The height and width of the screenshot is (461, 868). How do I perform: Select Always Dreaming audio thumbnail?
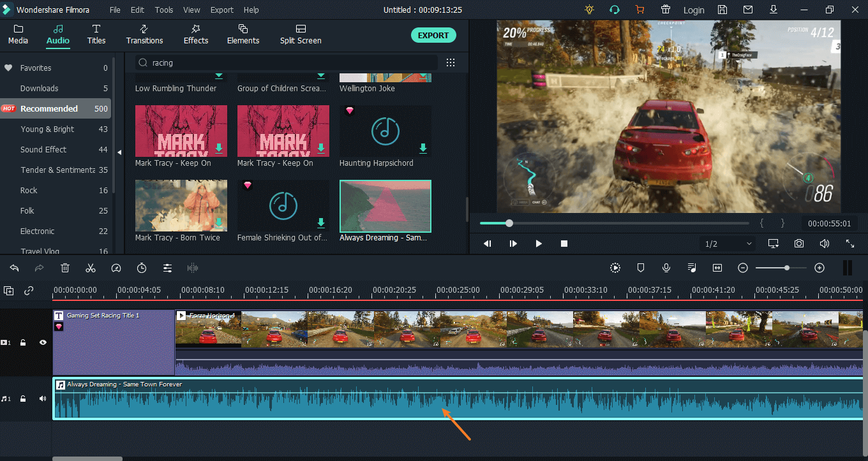(x=385, y=205)
